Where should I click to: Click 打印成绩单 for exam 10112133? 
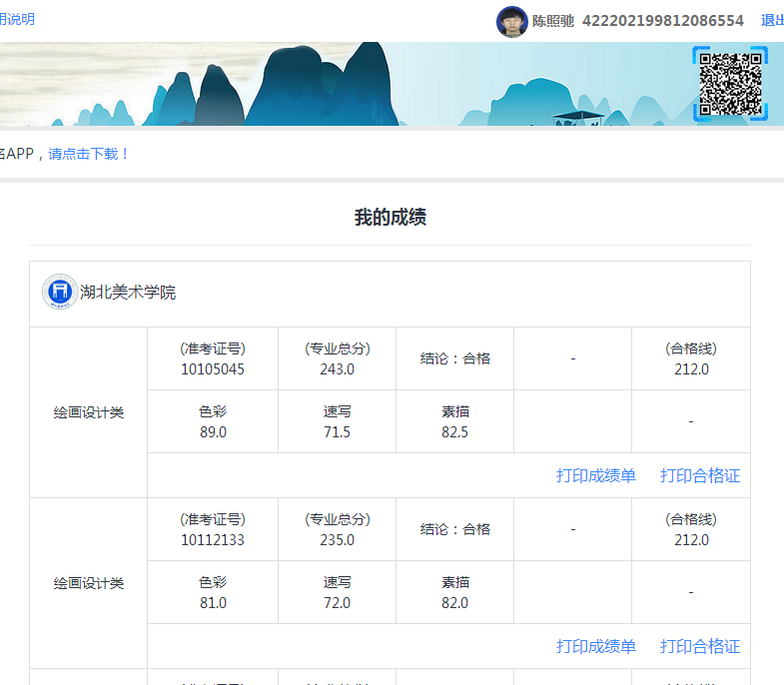596,646
